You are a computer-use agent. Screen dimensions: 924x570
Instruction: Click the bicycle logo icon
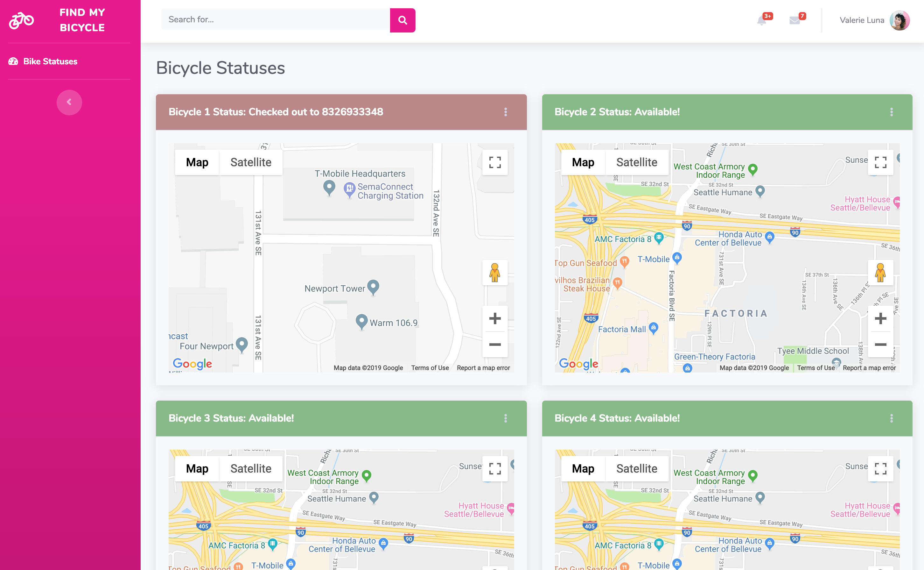point(21,20)
